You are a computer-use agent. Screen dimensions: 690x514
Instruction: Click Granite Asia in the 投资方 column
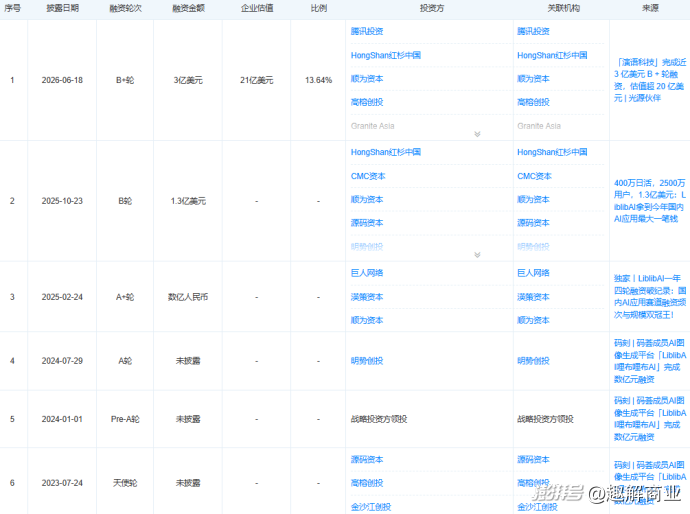tap(372, 126)
